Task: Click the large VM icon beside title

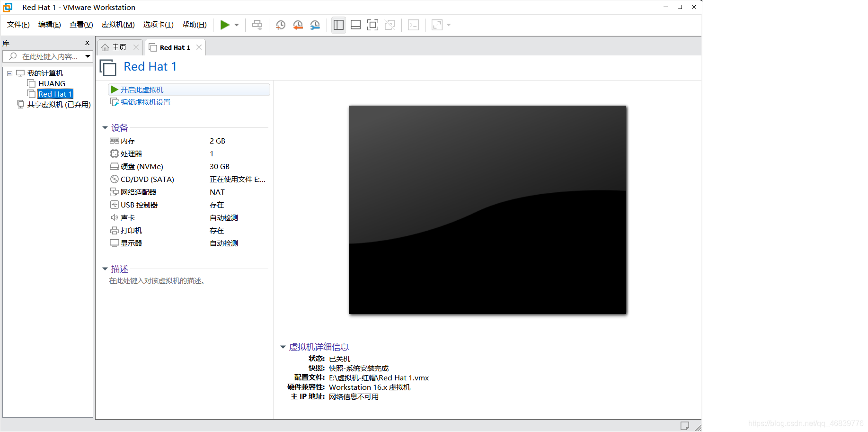Action: (108, 68)
